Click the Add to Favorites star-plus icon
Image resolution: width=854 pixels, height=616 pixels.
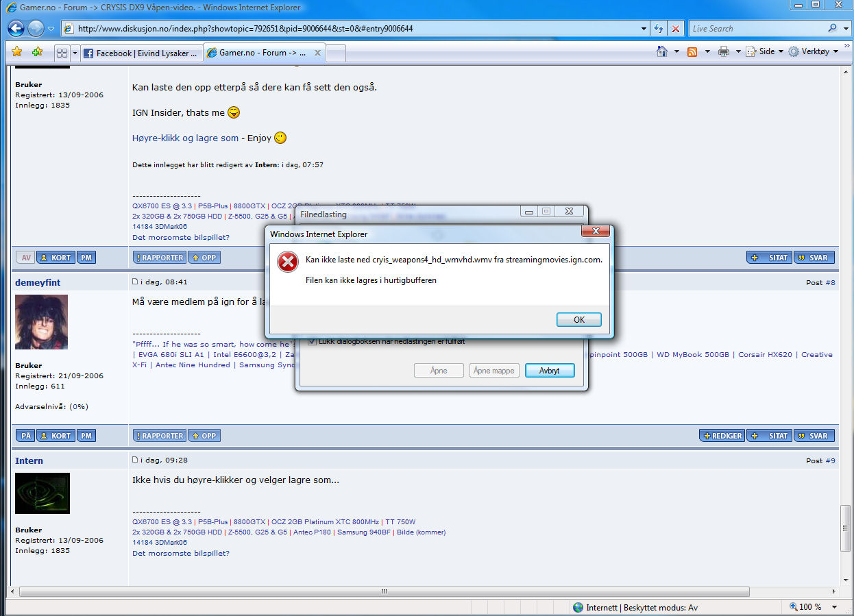click(x=37, y=52)
